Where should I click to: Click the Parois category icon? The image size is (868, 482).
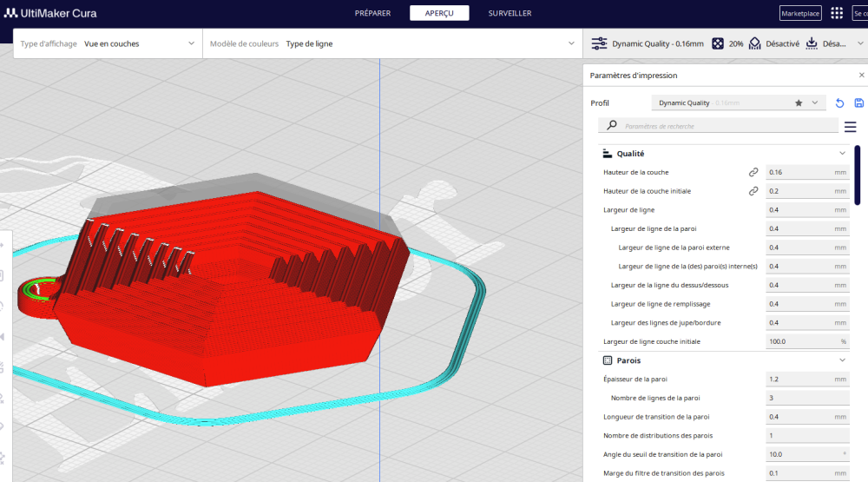pyautogui.click(x=608, y=360)
